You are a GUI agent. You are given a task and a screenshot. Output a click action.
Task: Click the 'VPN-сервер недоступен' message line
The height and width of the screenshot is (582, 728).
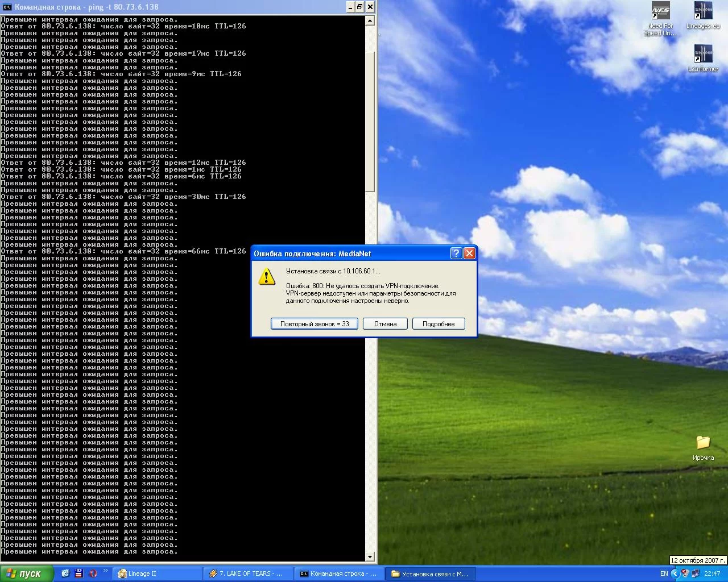tap(371, 293)
